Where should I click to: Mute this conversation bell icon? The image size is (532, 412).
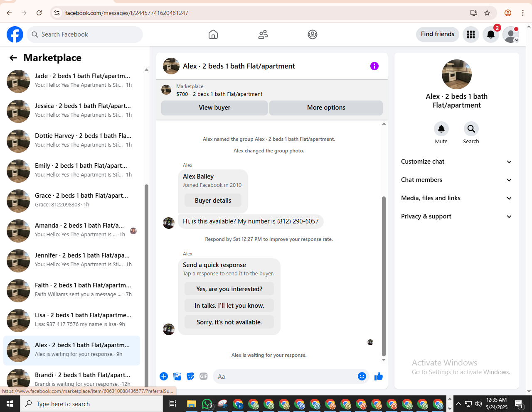coord(441,129)
